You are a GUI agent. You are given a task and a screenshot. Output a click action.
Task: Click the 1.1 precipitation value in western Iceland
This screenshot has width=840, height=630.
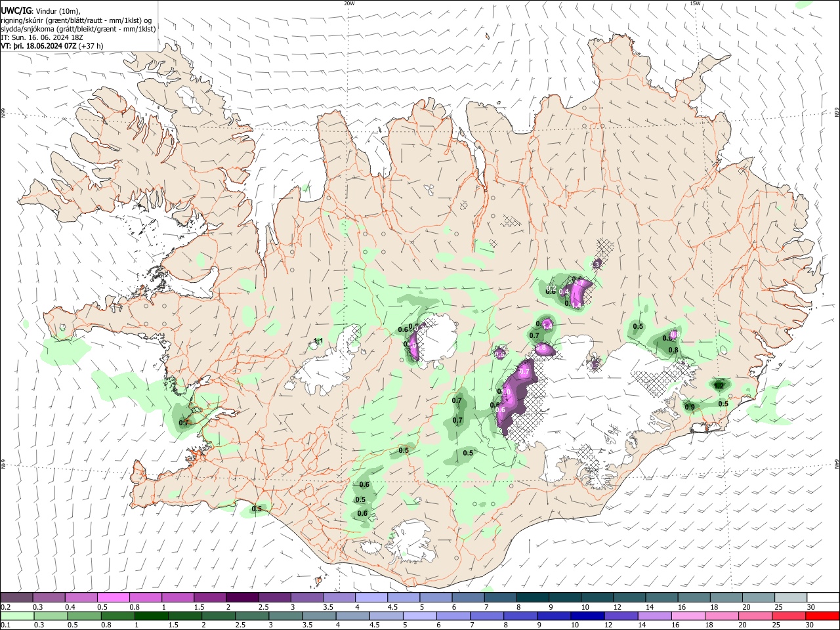point(319,341)
